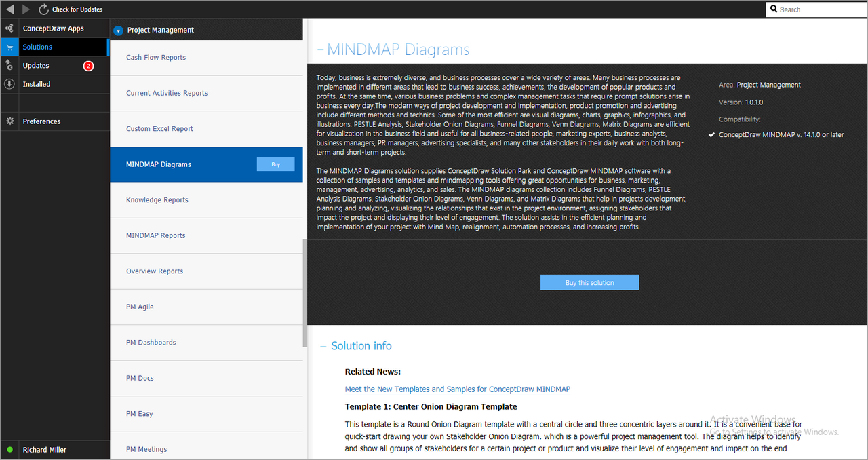868x460 pixels.
Task: Click the green status dot by Richard Miller
Action: tap(9, 450)
